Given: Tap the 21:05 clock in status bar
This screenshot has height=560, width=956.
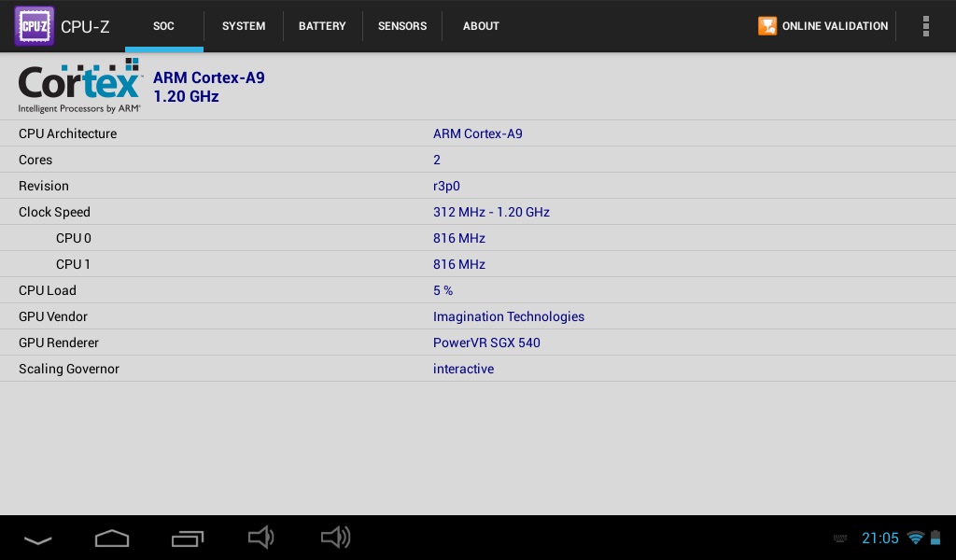Looking at the screenshot, I should pyautogui.click(x=879, y=538).
